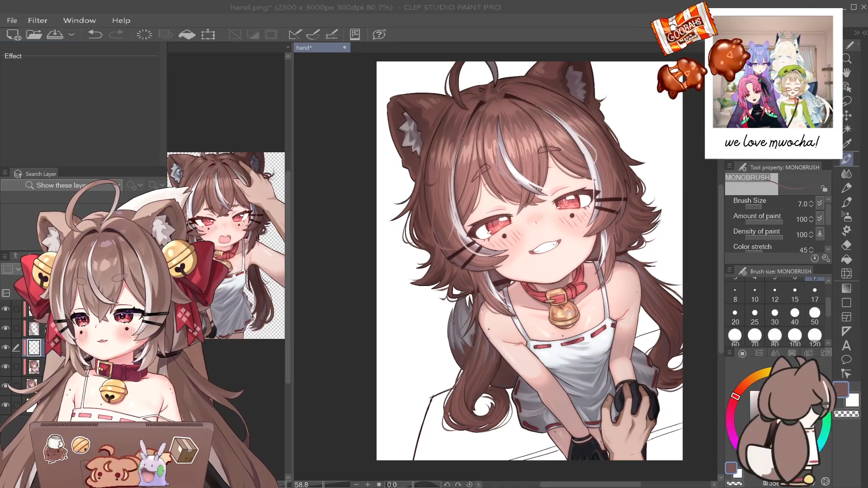Select the Fill bucket tool
Image resolution: width=868 pixels, height=488 pixels.
(x=847, y=259)
